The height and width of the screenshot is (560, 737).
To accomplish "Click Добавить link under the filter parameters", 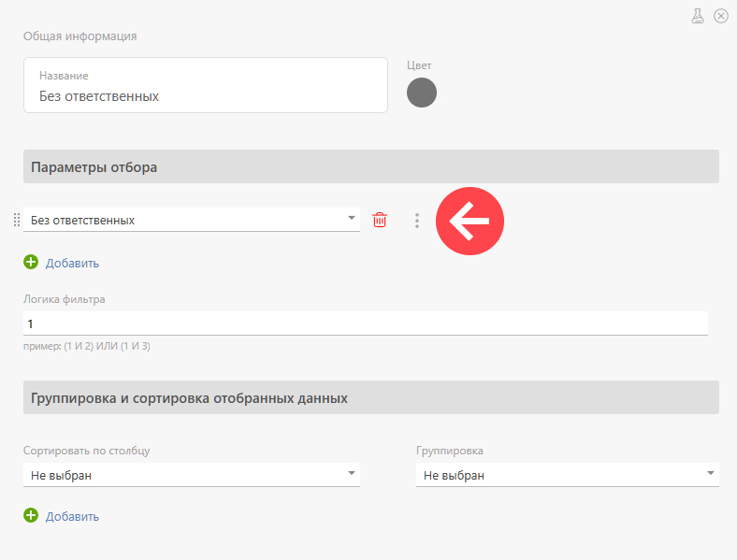I will pyautogui.click(x=72, y=263).
